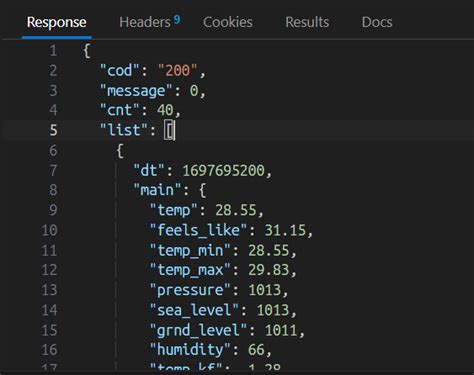Select the feels_like value 31.15
This screenshot has width=474, height=375.
pyautogui.click(x=285, y=230)
